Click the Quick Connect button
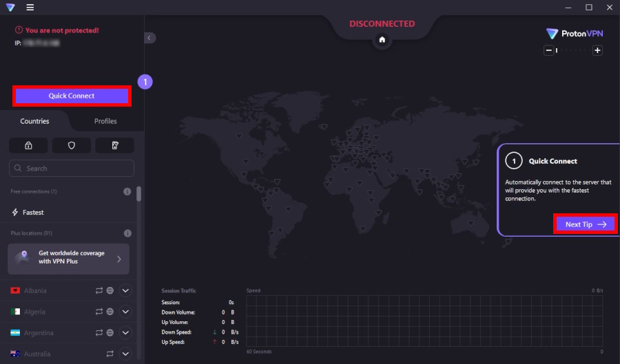Image resolution: width=620 pixels, height=364 pixels. (x=72, y=96)
